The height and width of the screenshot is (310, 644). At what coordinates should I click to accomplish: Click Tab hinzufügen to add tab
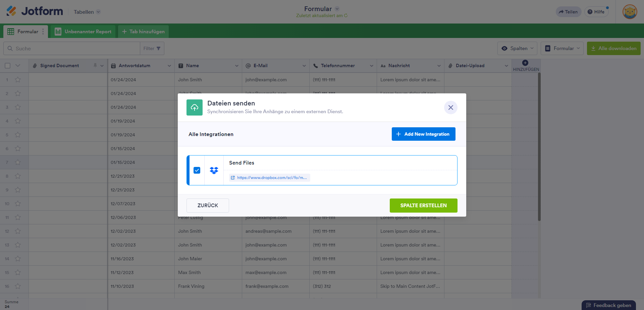pyautogui.click(x=143, y=32)
